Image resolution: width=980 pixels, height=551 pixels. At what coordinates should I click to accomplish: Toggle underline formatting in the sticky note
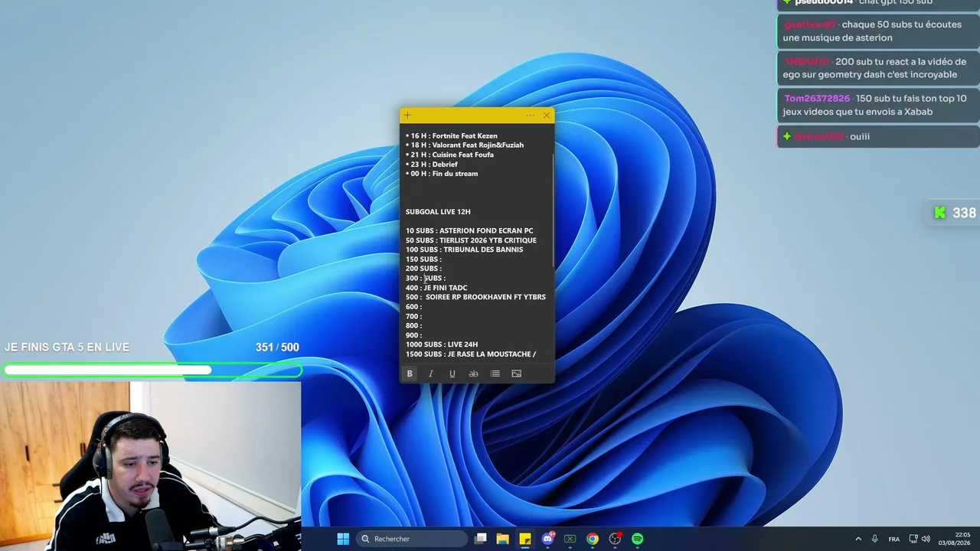pyautogui.click(x=452, y=373)
